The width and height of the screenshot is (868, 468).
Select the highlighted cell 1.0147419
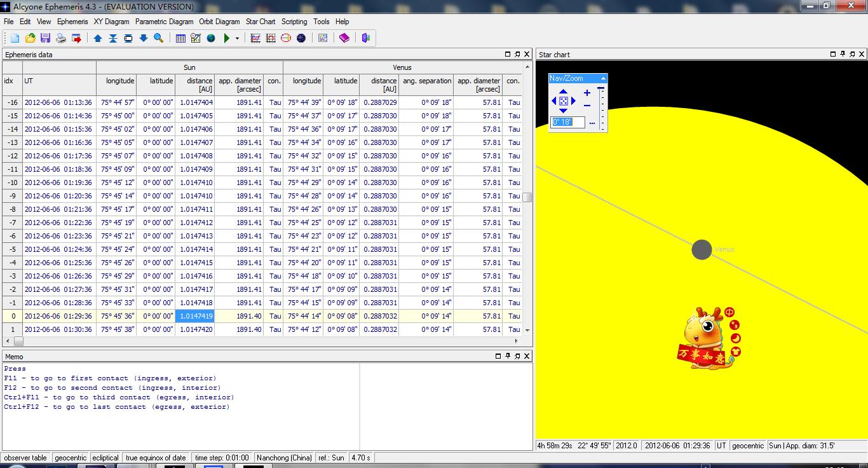click(x=194, y=316)
